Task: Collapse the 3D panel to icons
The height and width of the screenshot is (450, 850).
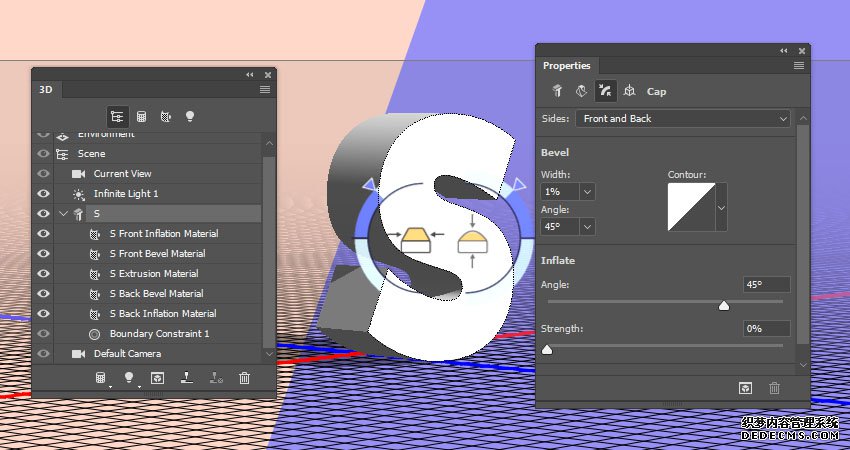Action: [x=249, y=75]
